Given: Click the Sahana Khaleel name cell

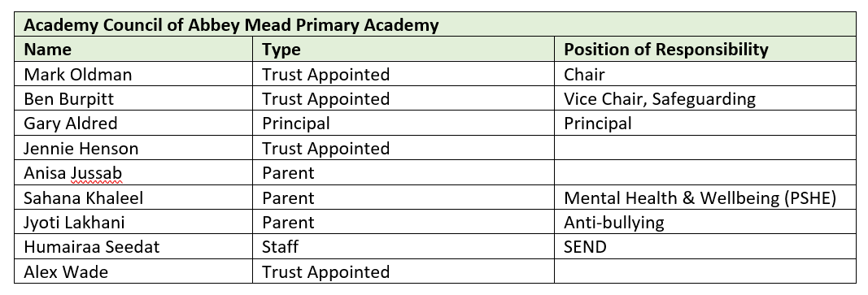Looking at the screenshot, I should click(x=133, y=197).
